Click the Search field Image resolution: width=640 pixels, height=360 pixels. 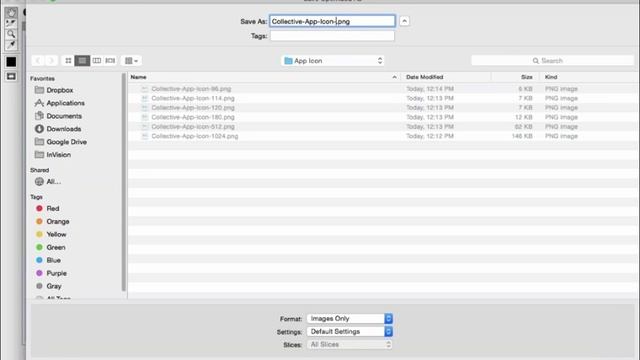pyautogui.click(x=552, y=61)
